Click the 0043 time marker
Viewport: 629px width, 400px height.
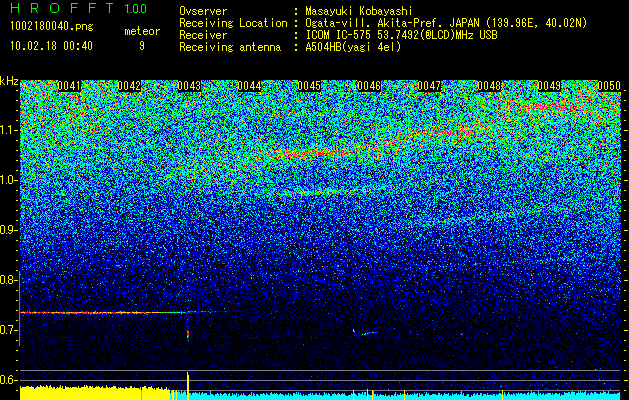point(189,86)
